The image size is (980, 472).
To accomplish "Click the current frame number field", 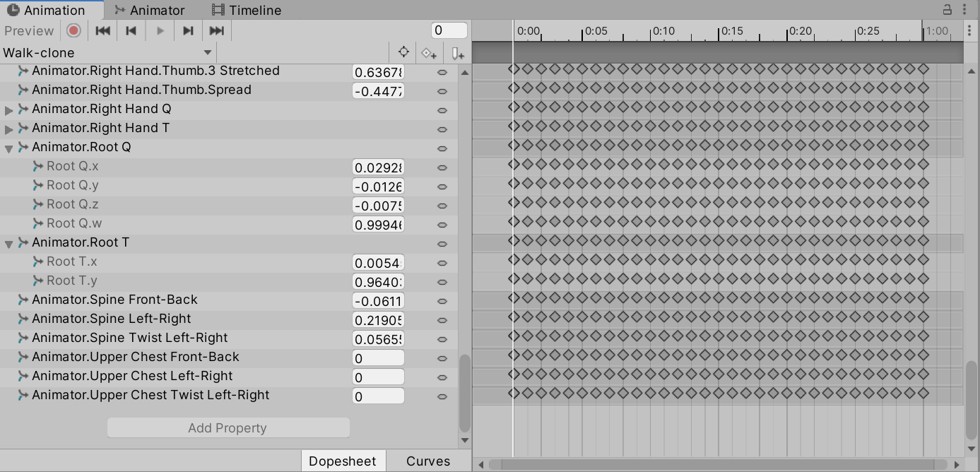I will click(x=449, y=30).
